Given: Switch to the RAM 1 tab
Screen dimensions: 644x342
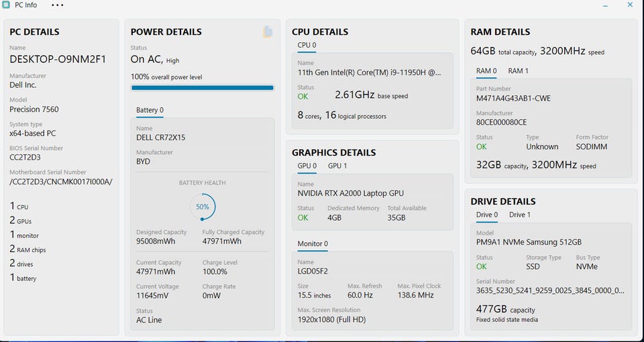Looking at the screenshot, I should 518,70.
